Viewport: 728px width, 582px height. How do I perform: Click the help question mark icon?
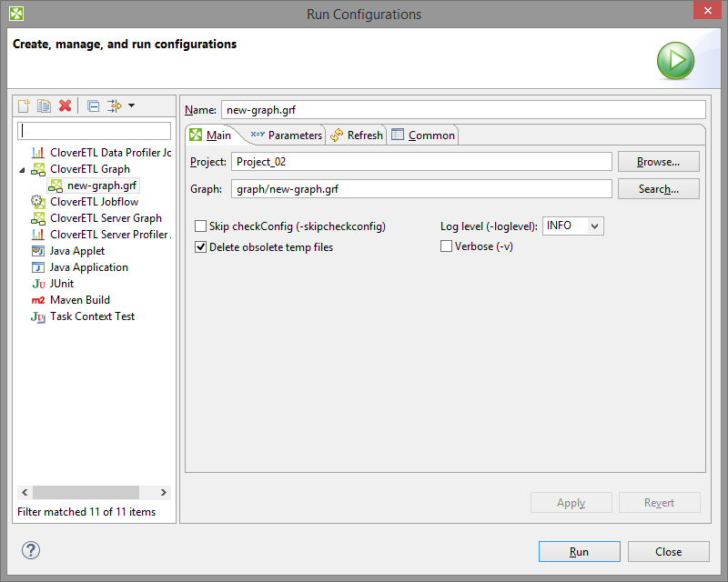click(x=31, y=550)
